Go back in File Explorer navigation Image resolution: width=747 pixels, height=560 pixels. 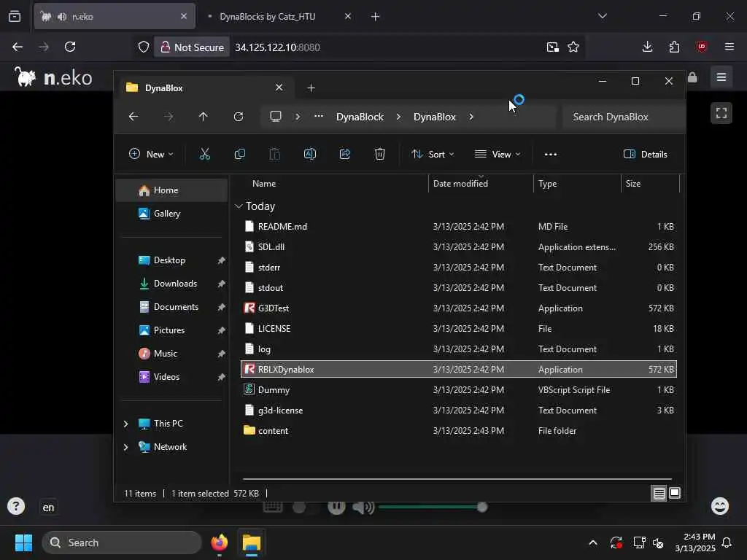[133, 117]
